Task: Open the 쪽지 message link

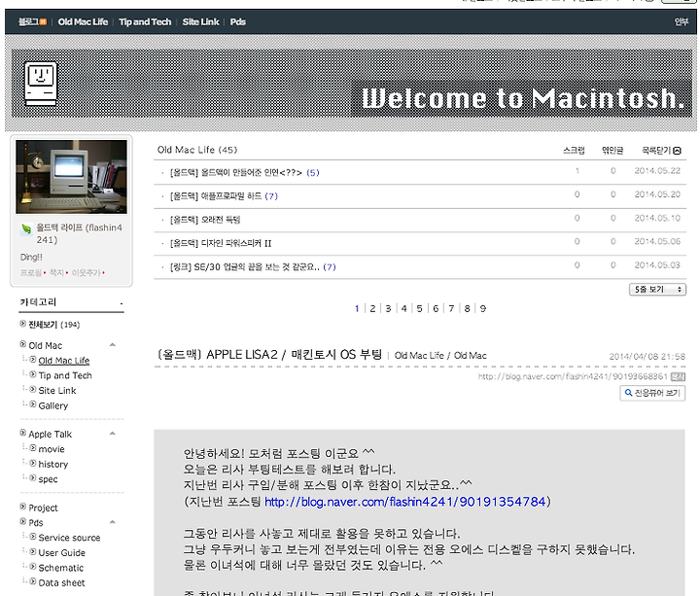Action: (x=56, y=272)
